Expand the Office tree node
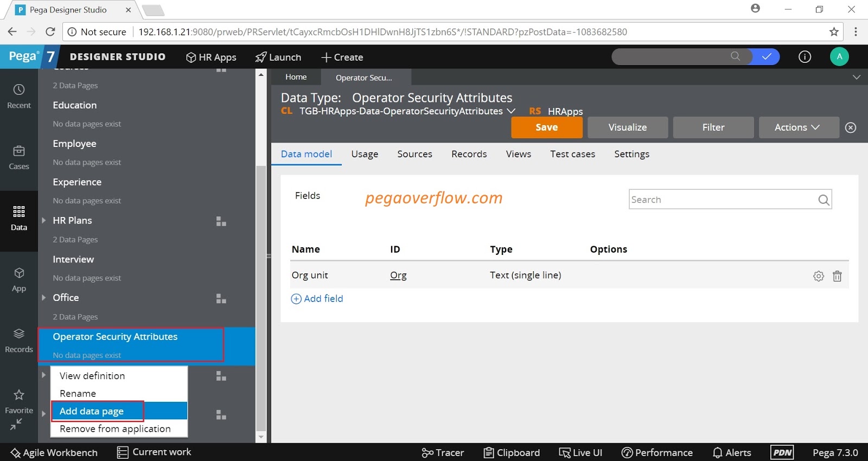 coord(44,297)
